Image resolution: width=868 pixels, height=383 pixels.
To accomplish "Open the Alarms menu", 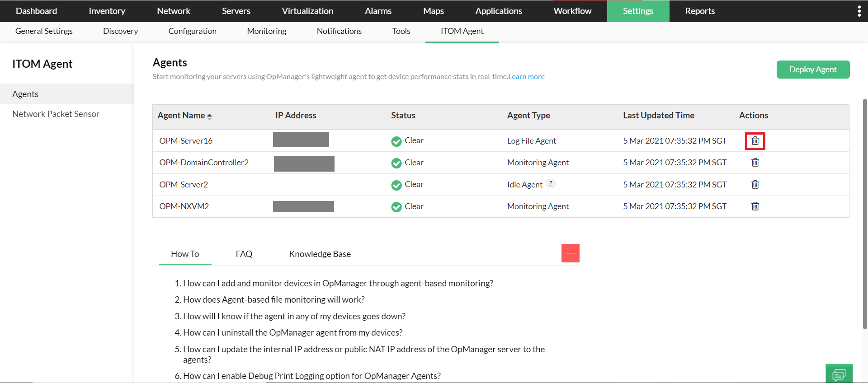I will click(378, 11).
